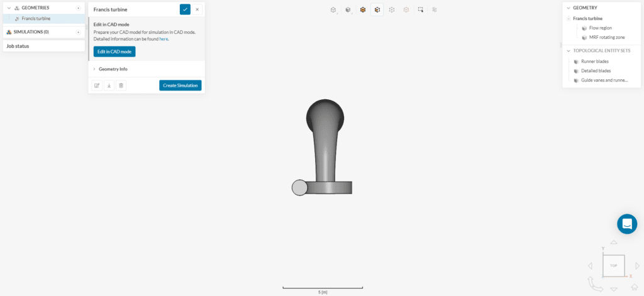
Task: Collapse the GEOMETRY panel on the right
Action: [569, 8]
